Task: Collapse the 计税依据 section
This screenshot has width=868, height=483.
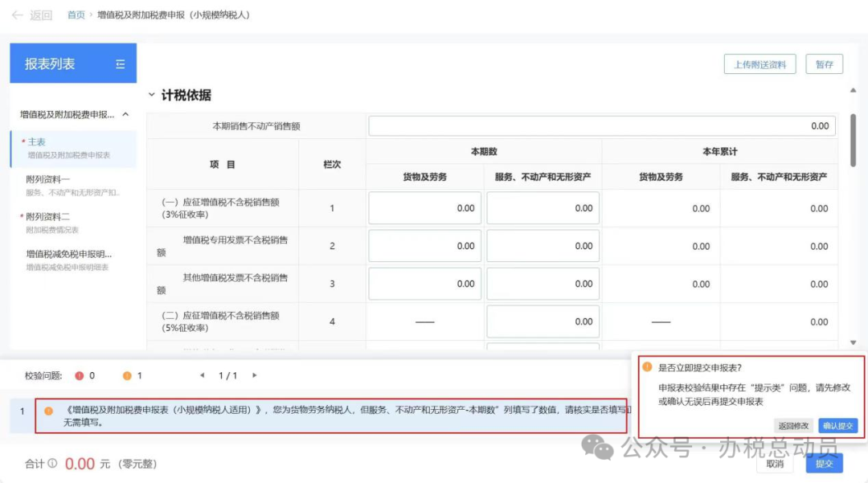Action: pos(153,94)
